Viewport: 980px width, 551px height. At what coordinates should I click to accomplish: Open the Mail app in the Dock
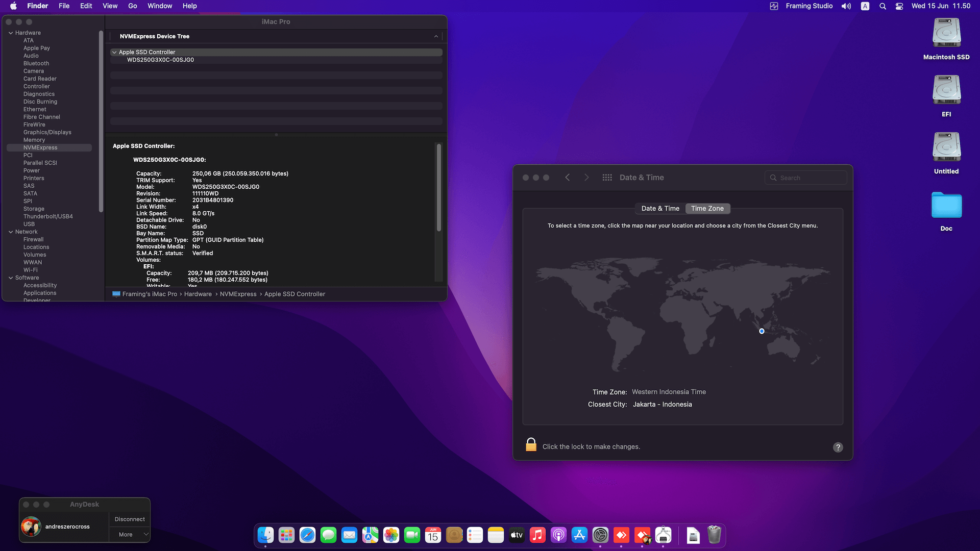[x=349, y=535]
